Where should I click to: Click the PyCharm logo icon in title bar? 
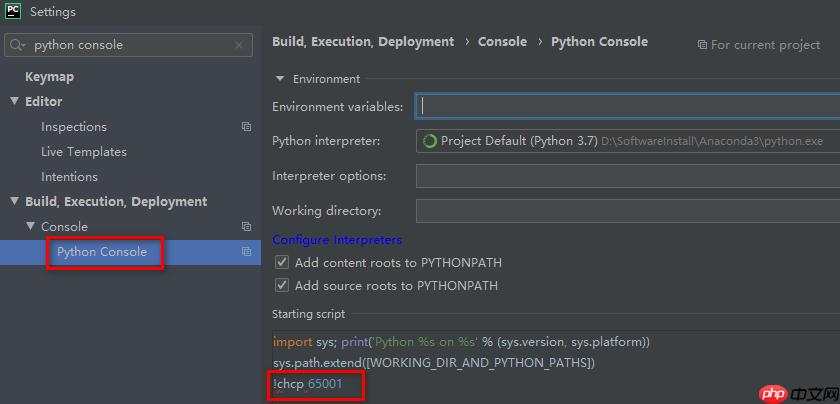[13, 12]
